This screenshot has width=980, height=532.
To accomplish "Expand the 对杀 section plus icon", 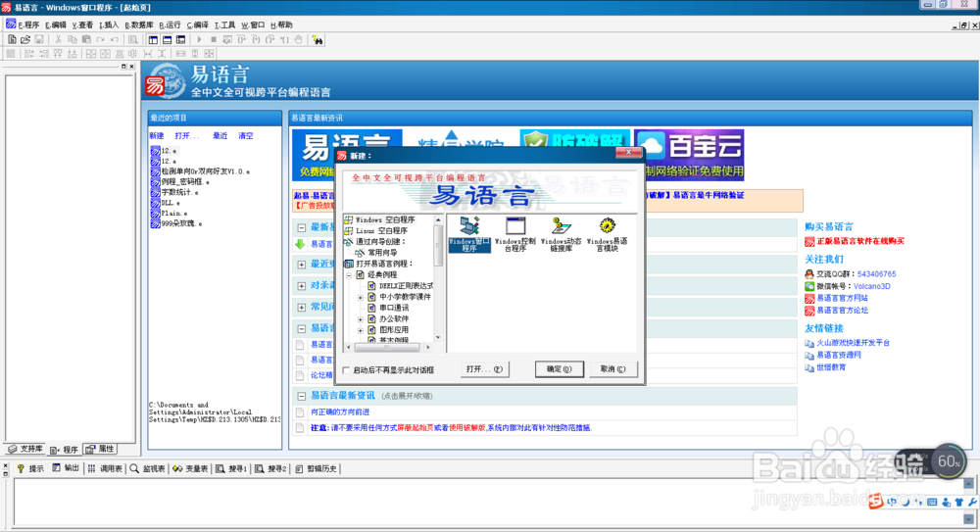I will pos(301,286).
